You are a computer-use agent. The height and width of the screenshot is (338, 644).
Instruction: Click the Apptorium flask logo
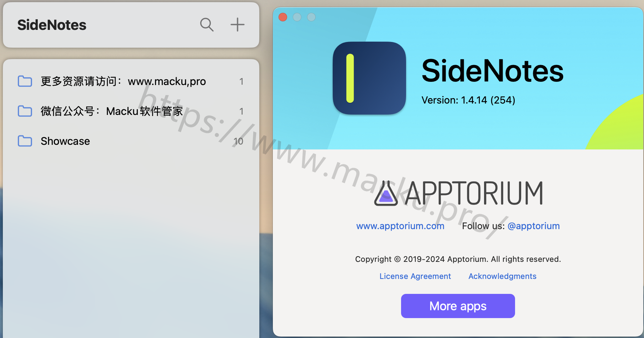click(x=386, y=193)
